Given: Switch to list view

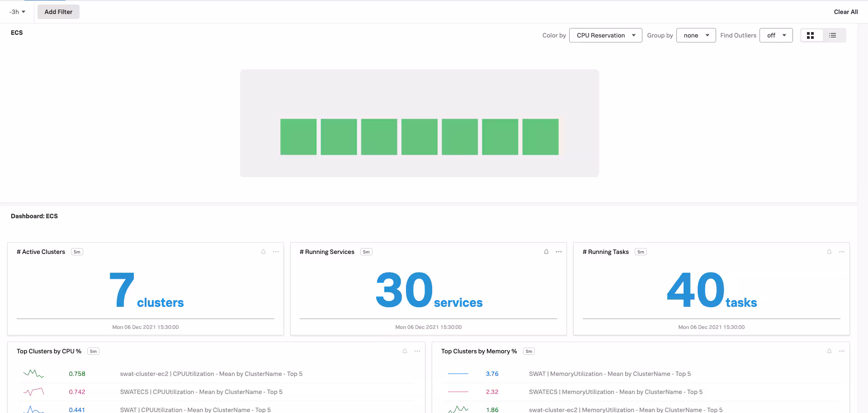Looking at the screenshot, I should (x=832, y=35).
